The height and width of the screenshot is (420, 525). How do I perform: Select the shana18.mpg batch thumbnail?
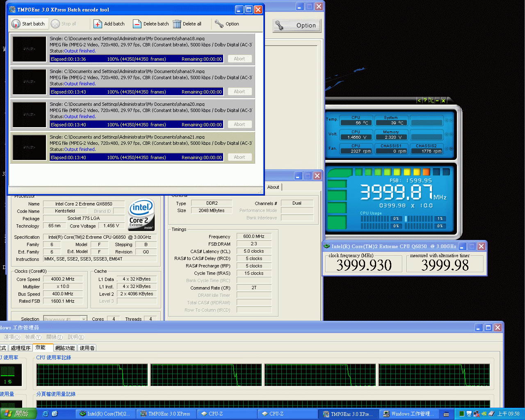point(29,49)
